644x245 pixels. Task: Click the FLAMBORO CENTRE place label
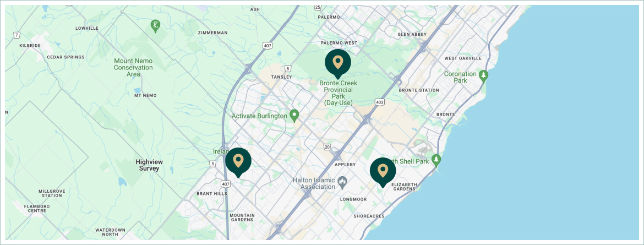(36, 209)
